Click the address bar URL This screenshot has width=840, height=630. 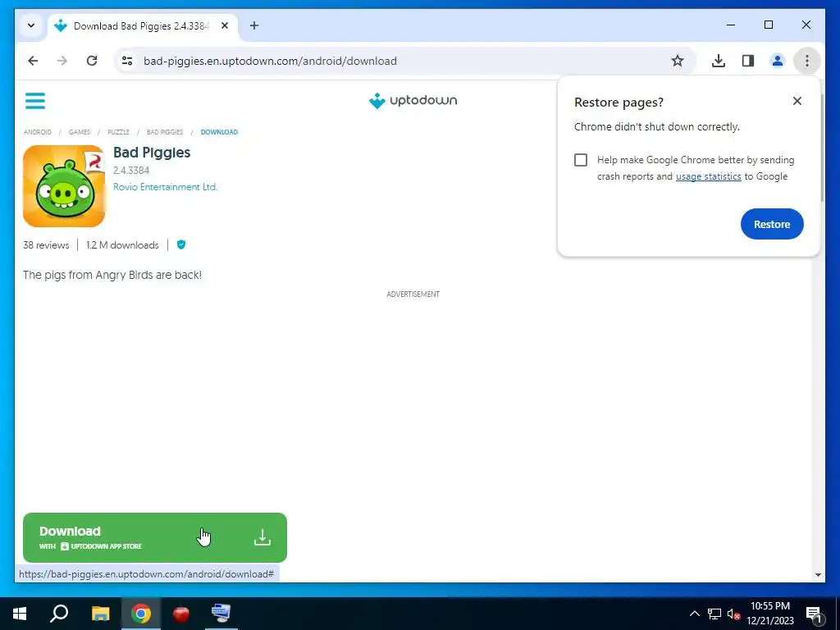270,61
